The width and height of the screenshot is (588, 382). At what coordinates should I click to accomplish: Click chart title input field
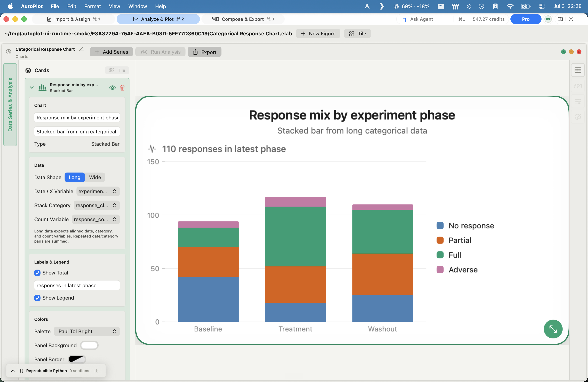point(77,118)
